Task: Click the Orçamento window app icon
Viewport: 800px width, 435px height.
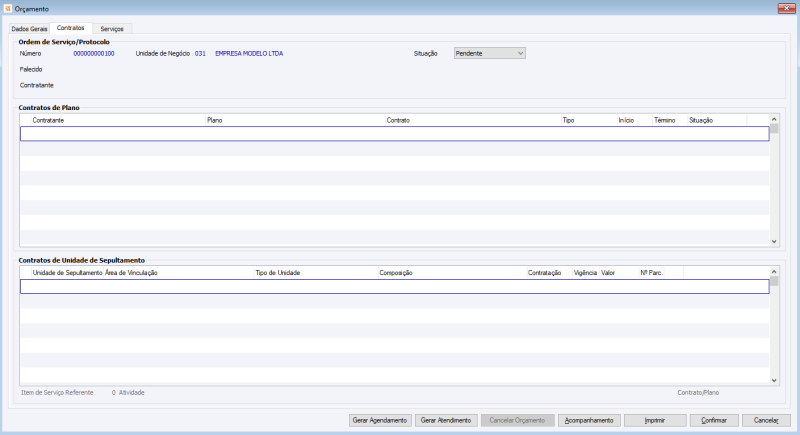Action: coord(8,9)
